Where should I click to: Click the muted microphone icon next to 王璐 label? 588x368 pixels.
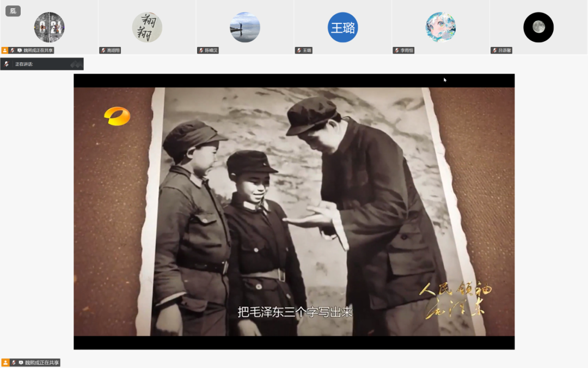(x=299, y=50)
